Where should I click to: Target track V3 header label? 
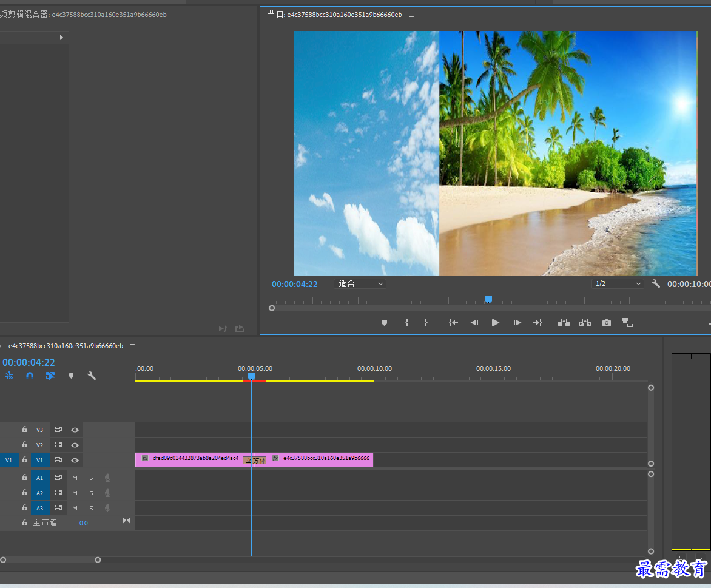click(x=40, y=430)
